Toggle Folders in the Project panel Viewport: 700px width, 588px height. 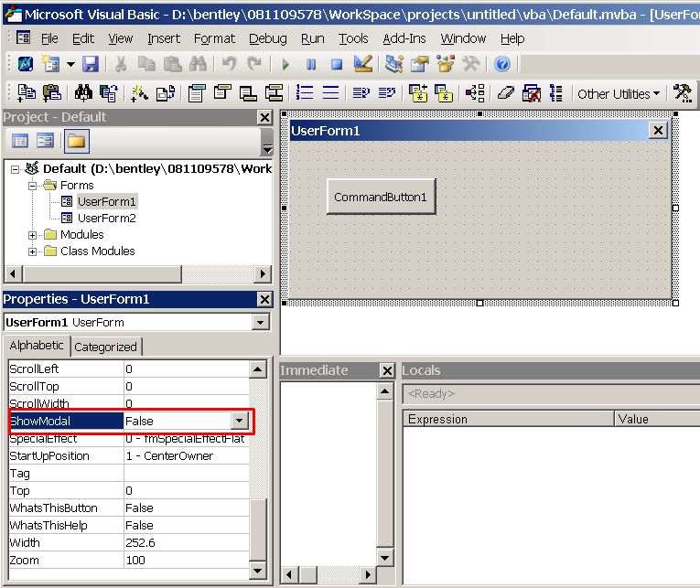click(76, 141)
